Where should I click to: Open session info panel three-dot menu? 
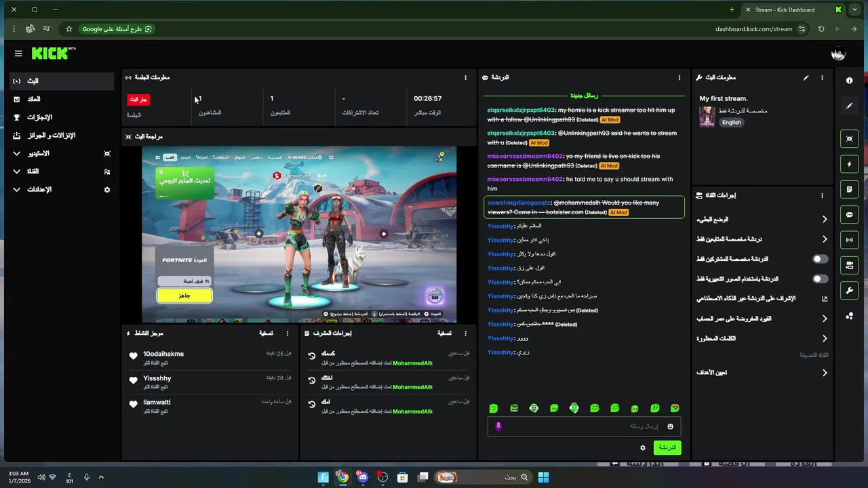coord(465,78)
